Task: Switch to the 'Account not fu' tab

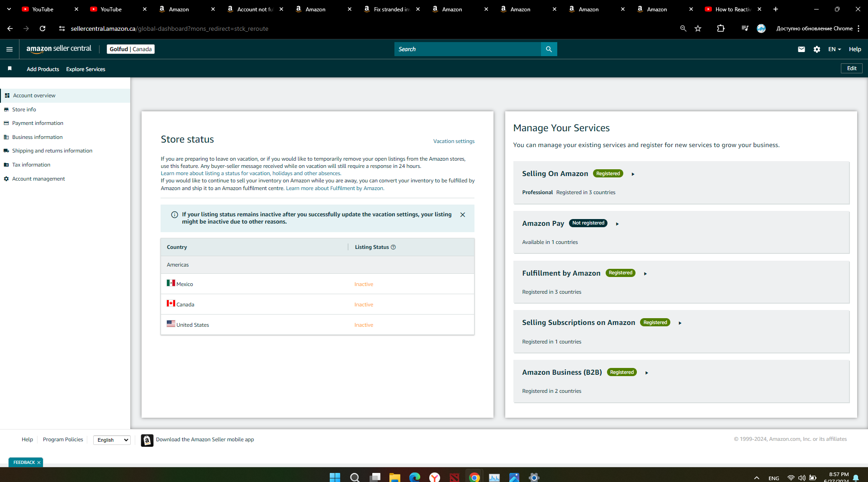Action: pos(255,9)
